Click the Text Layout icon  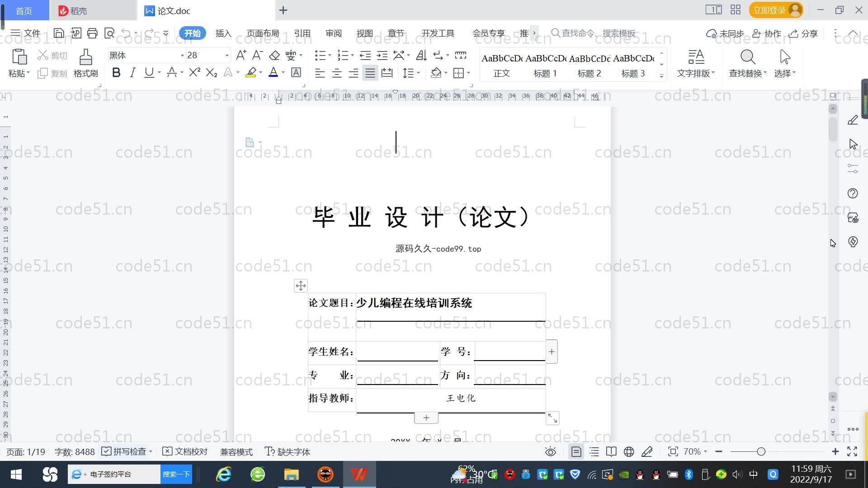696,57
